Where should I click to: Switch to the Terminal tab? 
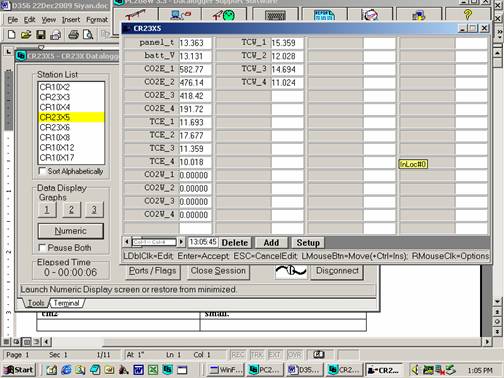66,303
